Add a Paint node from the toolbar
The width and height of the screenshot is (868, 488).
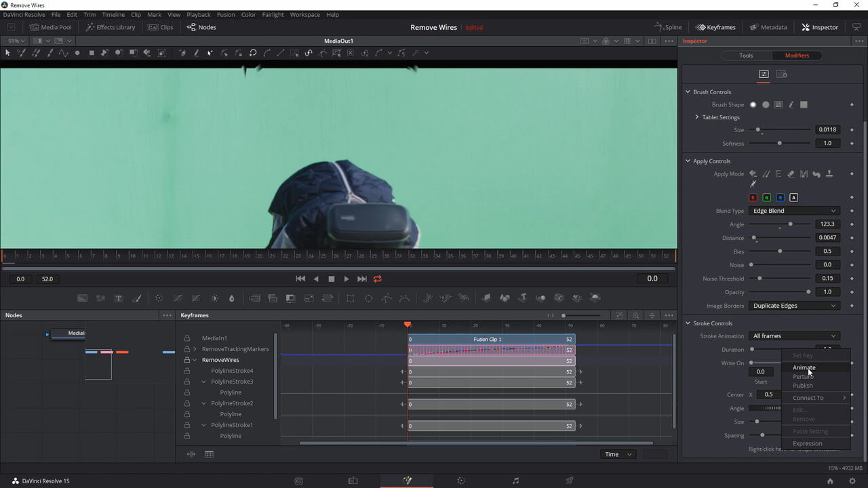click(136, 298)
